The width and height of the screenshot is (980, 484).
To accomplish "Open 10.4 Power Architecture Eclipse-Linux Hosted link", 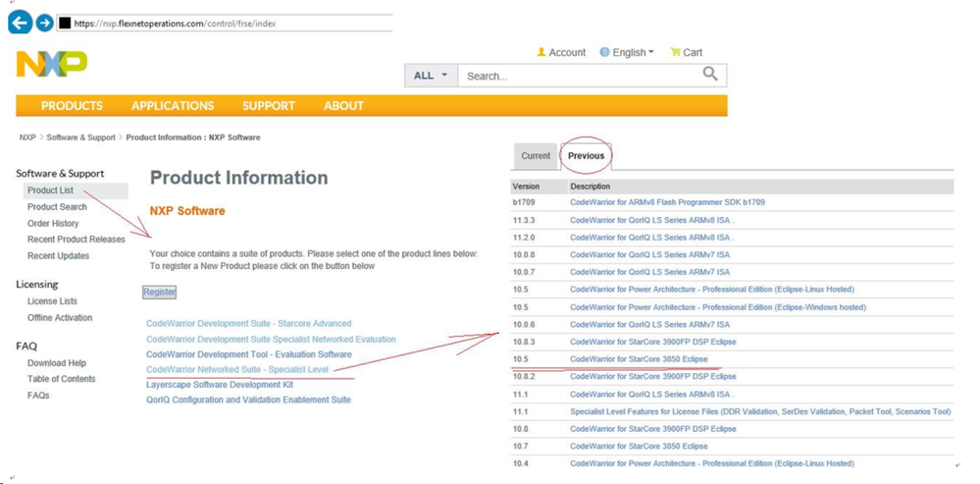I will pyautogui.click(x=712, y=463).
